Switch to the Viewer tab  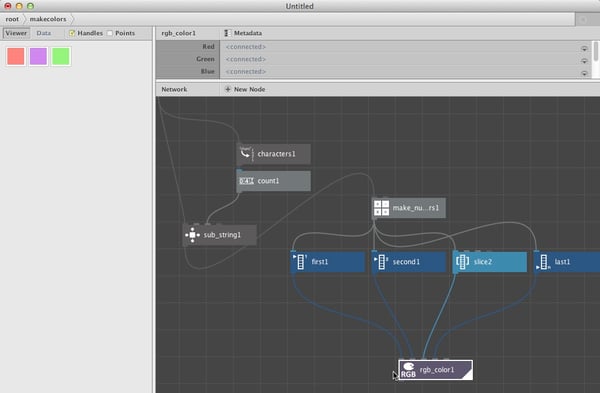[16, 33]
